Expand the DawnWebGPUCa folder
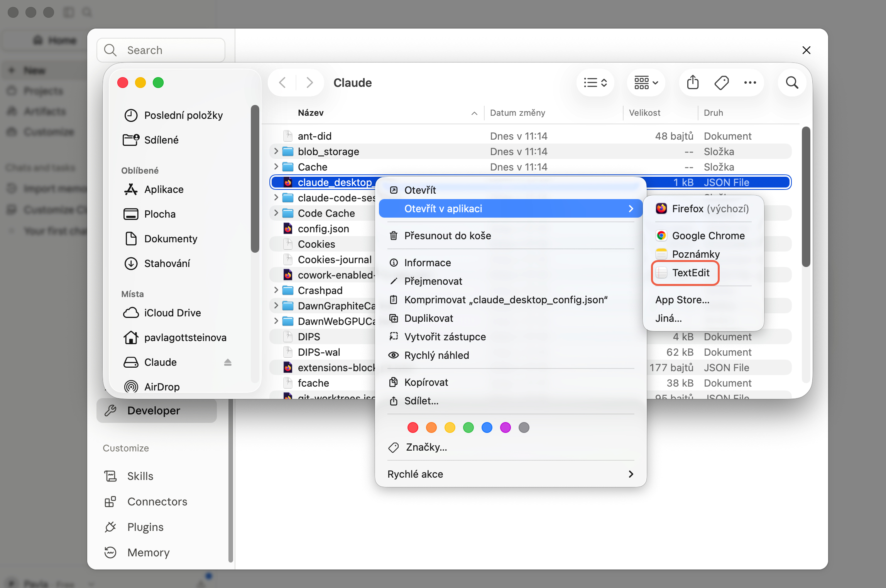The width and height of the screenshot is (886, 588). tap(276, 321)
